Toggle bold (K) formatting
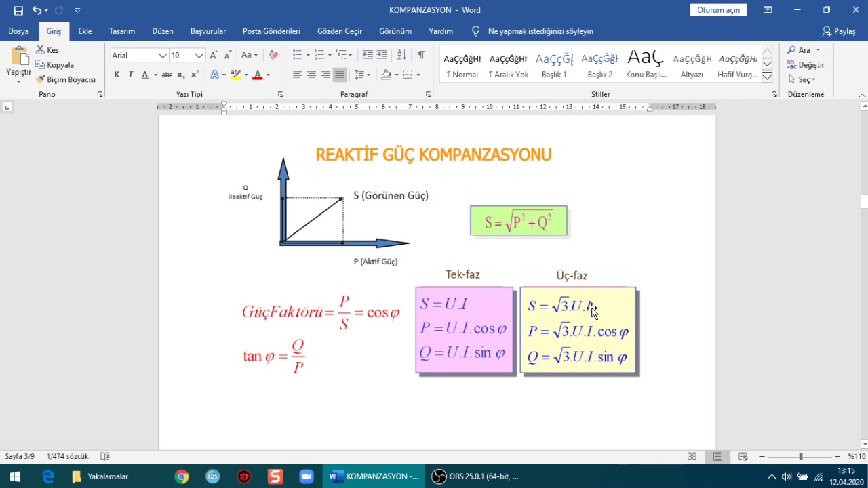The width and height of the screenshot is (868, 488). [117, 75]
